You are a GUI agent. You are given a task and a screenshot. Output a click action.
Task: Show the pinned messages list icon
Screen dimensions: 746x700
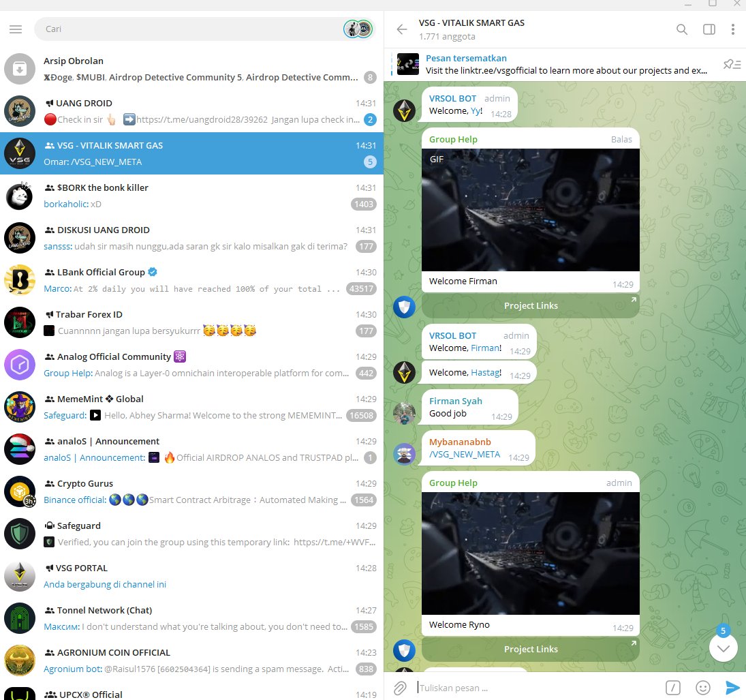click(732, 64)
